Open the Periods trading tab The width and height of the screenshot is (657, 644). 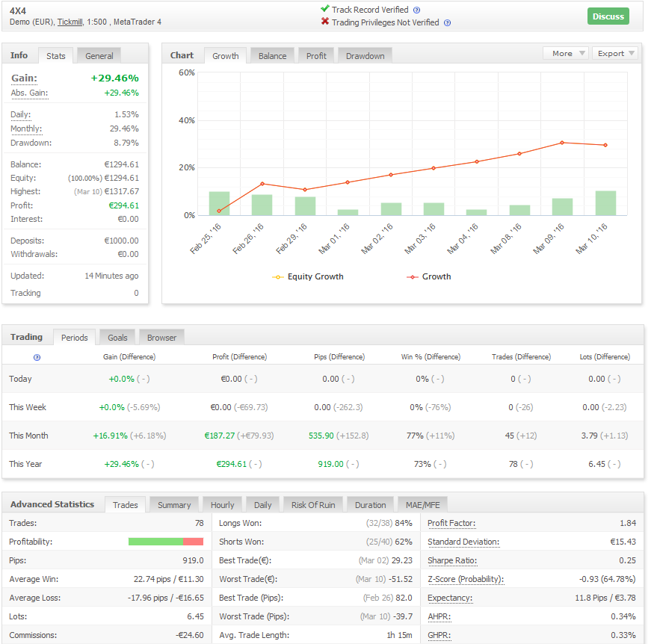[75, 338]
